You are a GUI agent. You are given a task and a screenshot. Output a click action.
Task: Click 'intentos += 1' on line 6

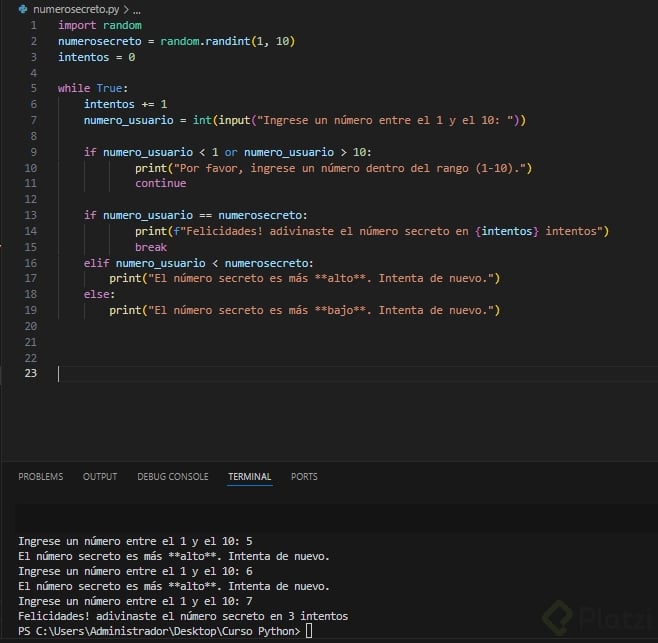[x=125, y=104]
